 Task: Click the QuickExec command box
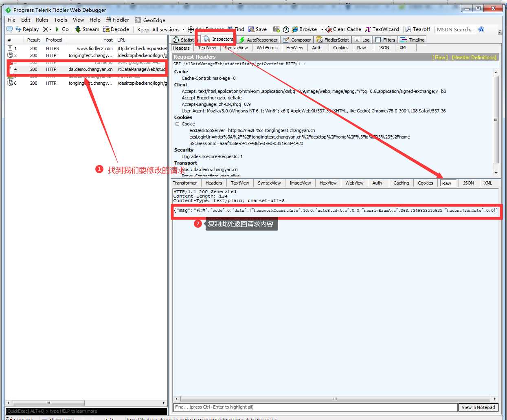coord(86,411)
